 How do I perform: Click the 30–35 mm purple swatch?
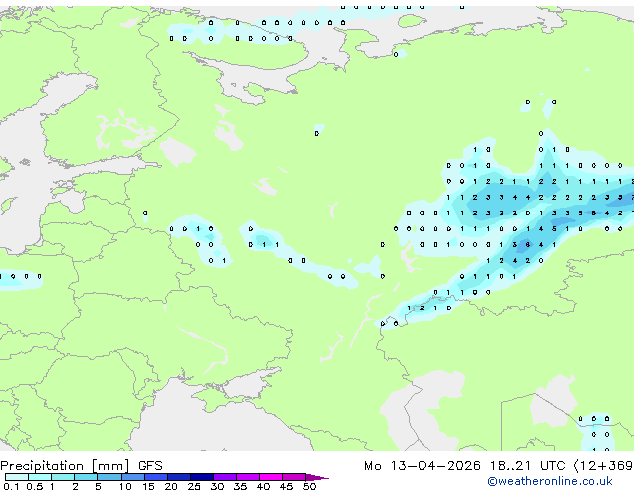(224, 477)
